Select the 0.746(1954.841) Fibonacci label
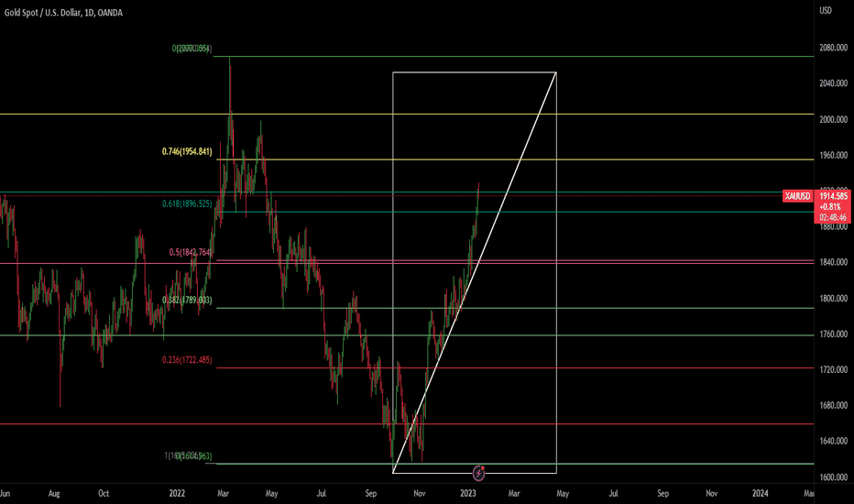Image resolution: width=854 pixels, height=504 pixels. [187, 151]
